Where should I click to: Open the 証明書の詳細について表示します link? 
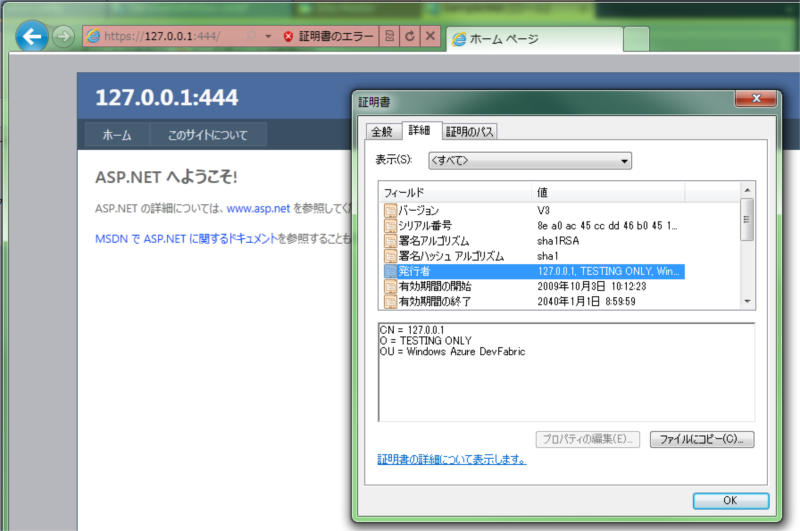click(452, 460)
